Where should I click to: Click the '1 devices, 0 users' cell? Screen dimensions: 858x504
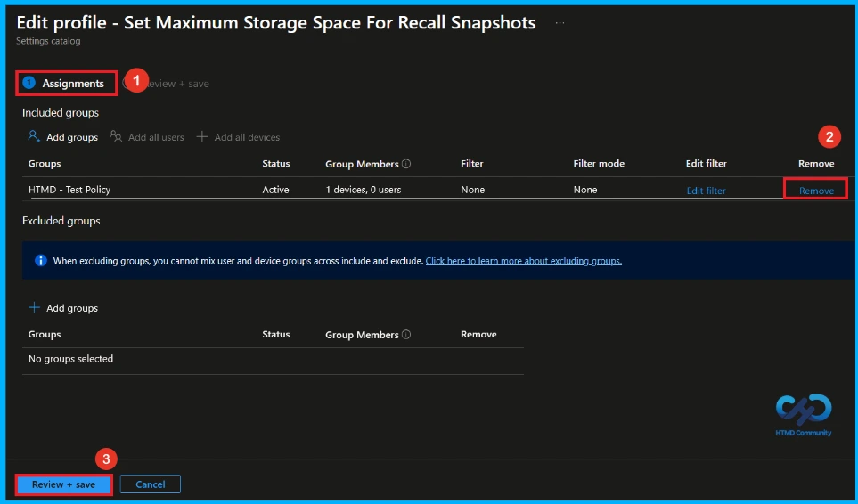(364, 190)
